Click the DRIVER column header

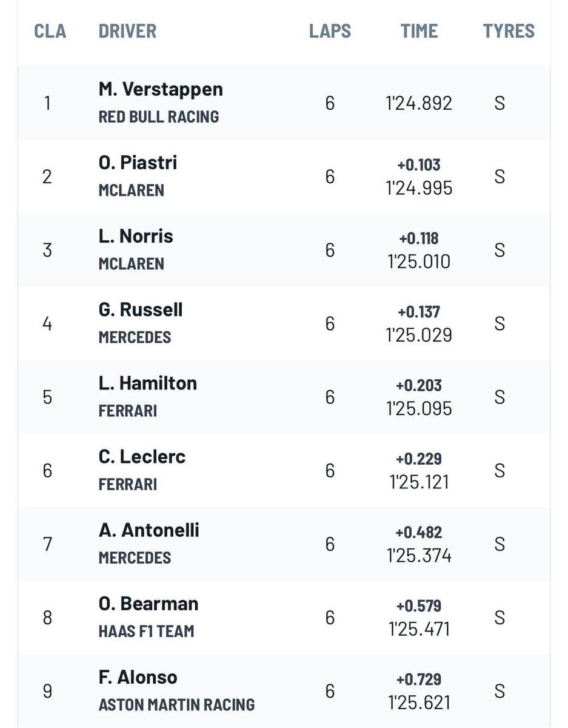pos(127,30)
